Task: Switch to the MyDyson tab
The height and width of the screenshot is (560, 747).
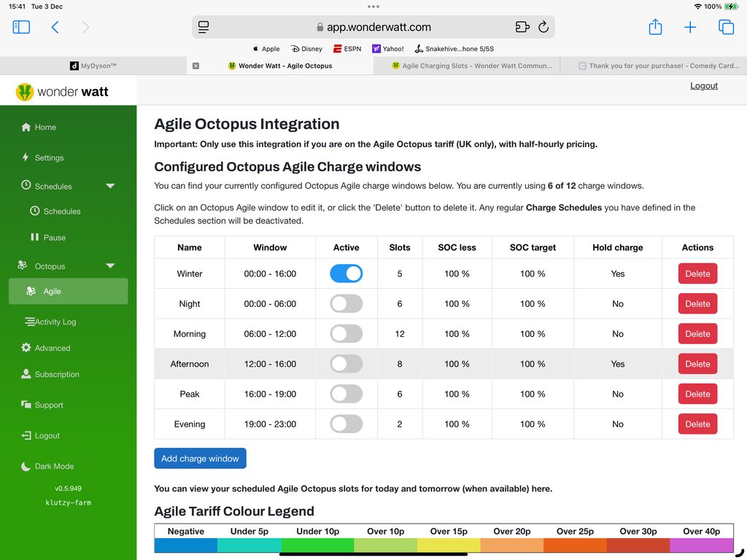Action: (93, 66)
